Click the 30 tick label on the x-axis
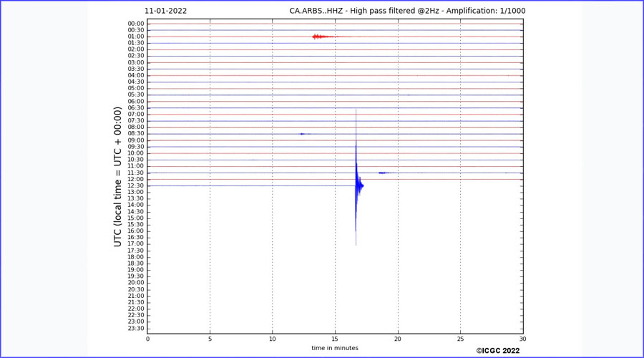This screenshot has width=644, height=358. point(522,339)
